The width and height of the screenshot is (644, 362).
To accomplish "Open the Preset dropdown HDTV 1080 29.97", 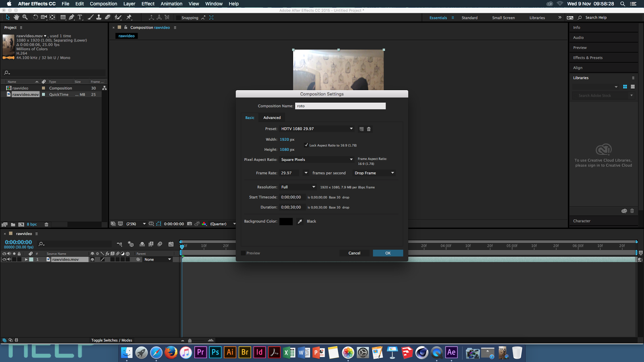I will (x=317, y=129).
